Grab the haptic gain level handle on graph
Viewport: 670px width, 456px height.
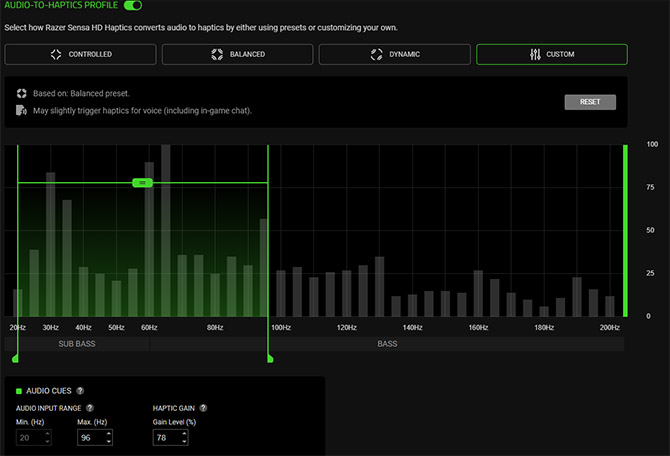[142, 183]
